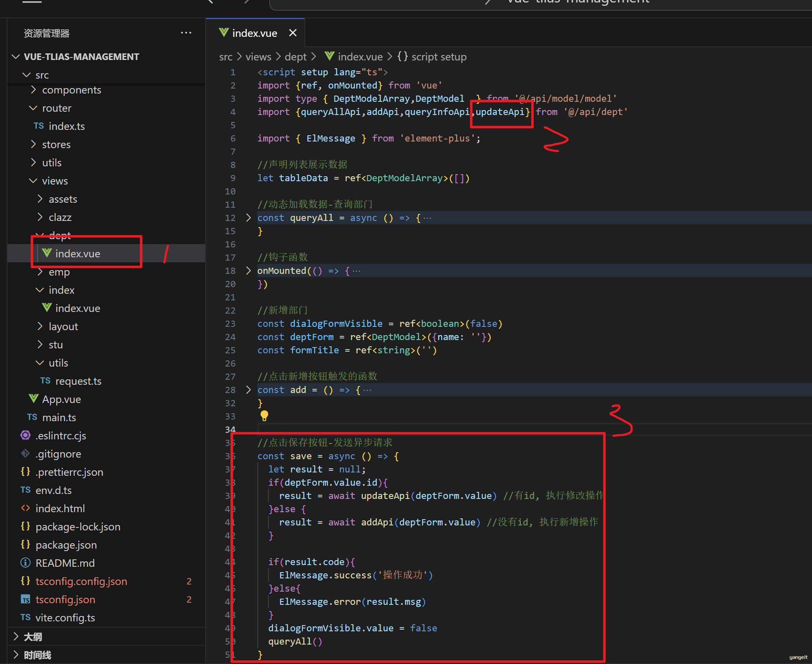Click the Vue icon of the App.vue file
Screen dimensions: 812x664
click(x=34, y=399)
